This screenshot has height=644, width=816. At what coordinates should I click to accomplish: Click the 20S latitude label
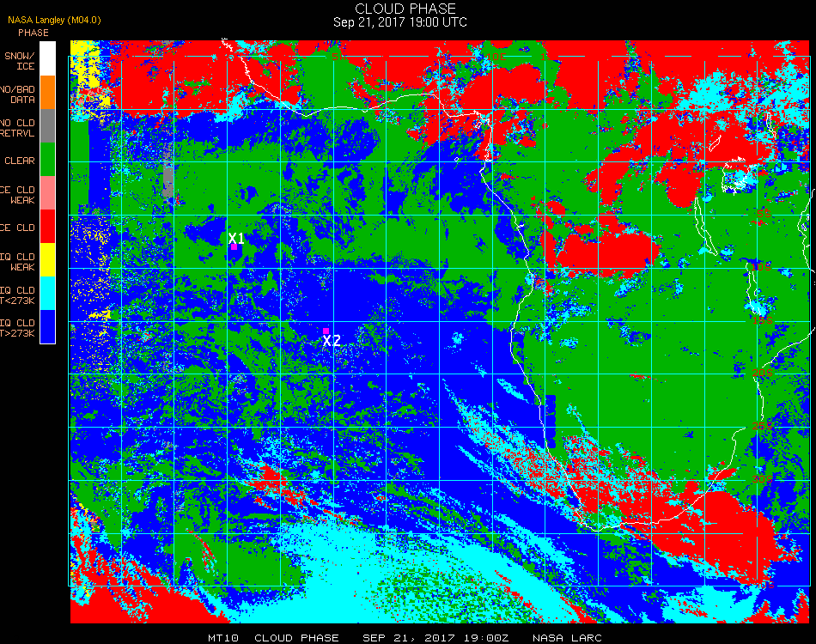click(763, 373)
